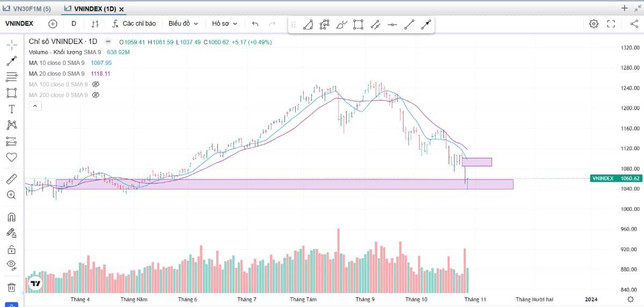
Task: Select the small pink resistance rectangle
Action: pyautogui.click(x=477, y=162)
